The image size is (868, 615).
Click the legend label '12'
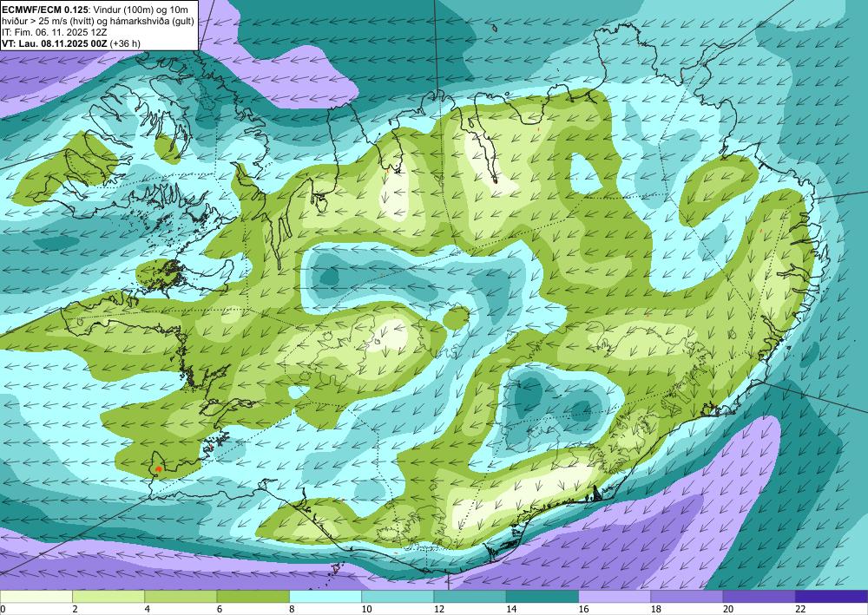(x=439, y=609)
